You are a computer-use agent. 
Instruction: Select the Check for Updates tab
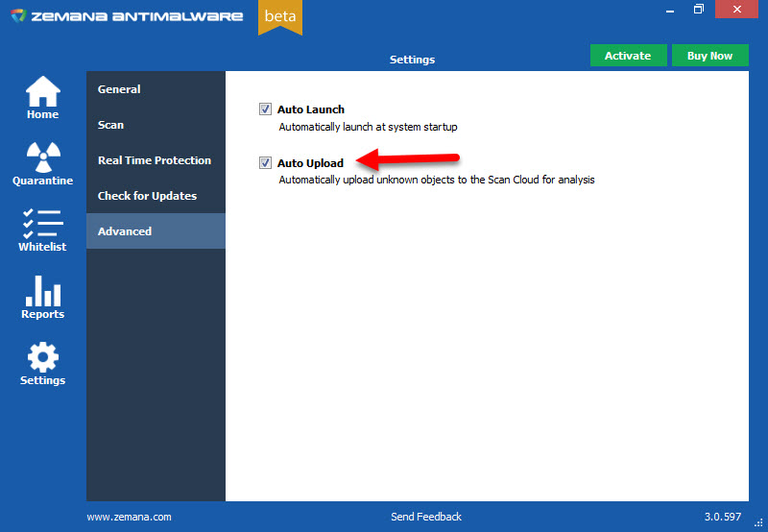click(156, 196)
